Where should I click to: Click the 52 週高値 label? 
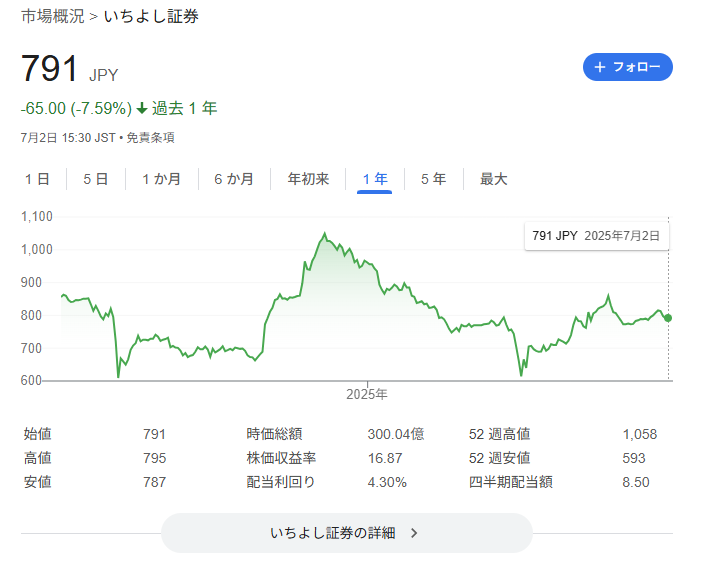pos(499,434)
